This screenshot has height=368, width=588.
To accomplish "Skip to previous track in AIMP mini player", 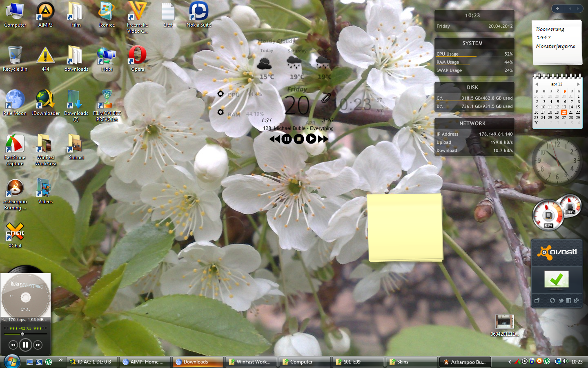I will [x=13, y=345].
